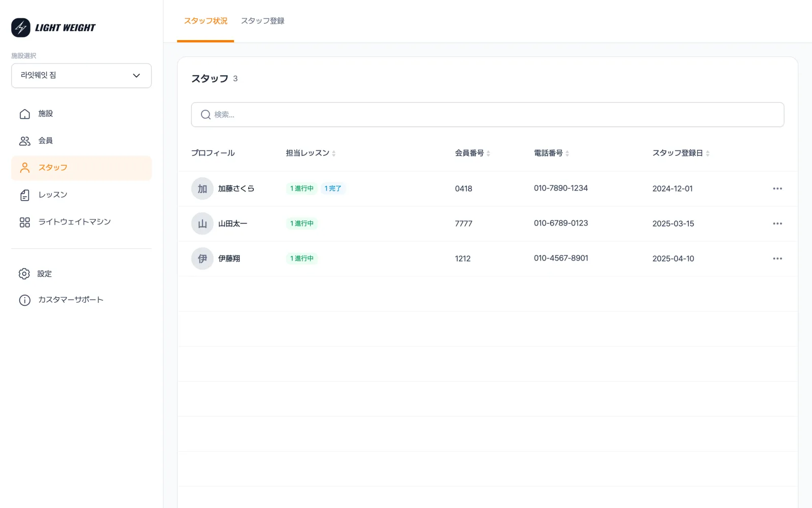The width and height of the screenshot is (812, 508).
Task: Click phone number 010-6789-0123
Action: point(561,223)
